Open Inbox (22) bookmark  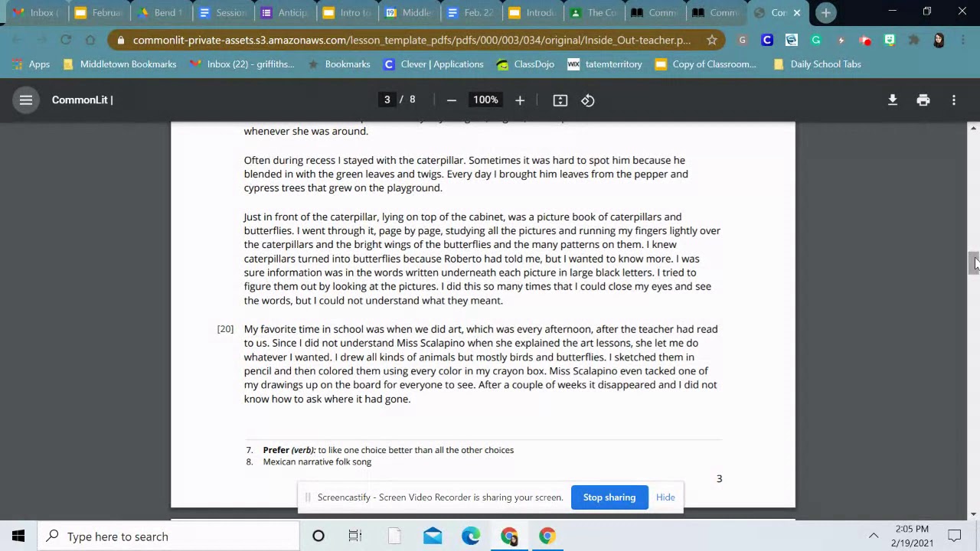coord(241,64)
